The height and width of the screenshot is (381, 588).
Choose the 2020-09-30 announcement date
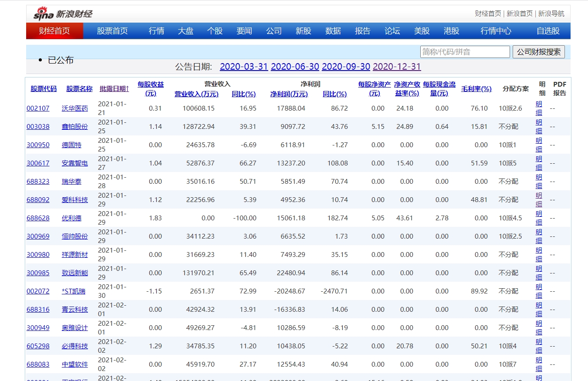pyautogui.click(x=346, y=67)
